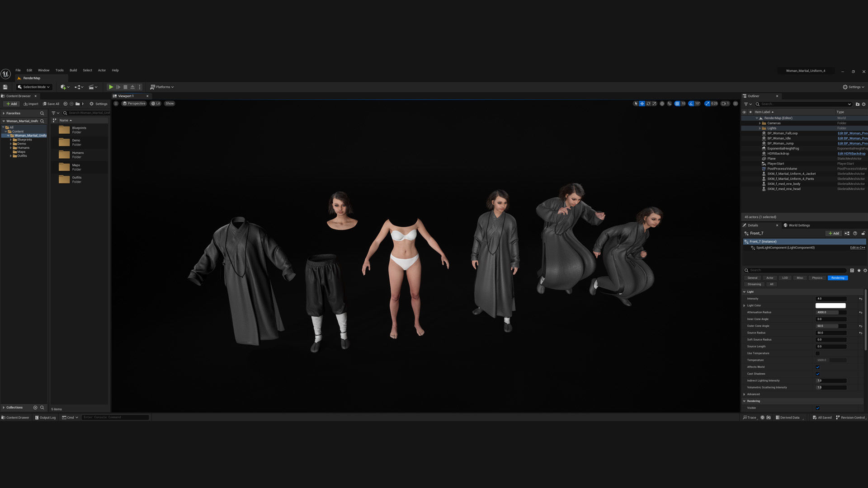Expand the Lights folder in Outliner
This screenshot has height=488, width=868.
pos(760,128)
